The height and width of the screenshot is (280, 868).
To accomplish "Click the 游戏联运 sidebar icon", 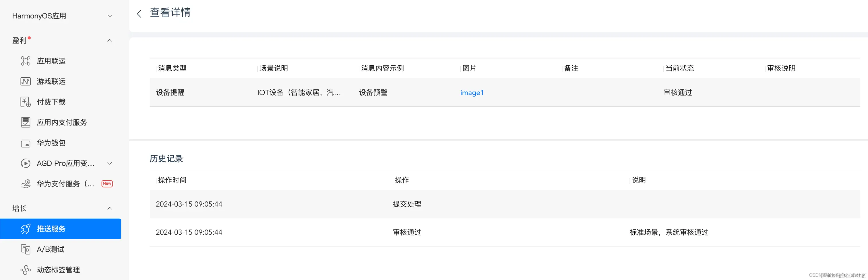I will pos(26,81).
